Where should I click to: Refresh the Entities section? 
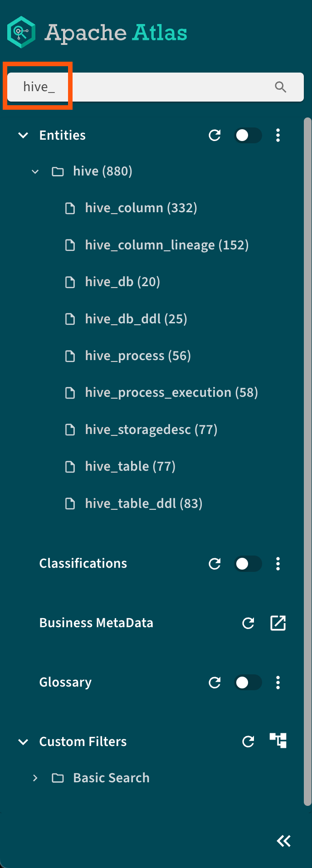coord(214,135)
